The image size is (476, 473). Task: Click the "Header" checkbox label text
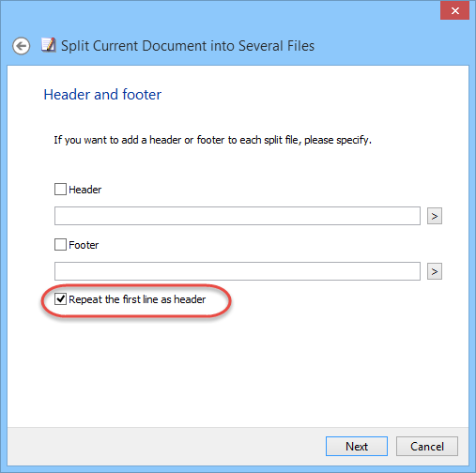[85, 190]
